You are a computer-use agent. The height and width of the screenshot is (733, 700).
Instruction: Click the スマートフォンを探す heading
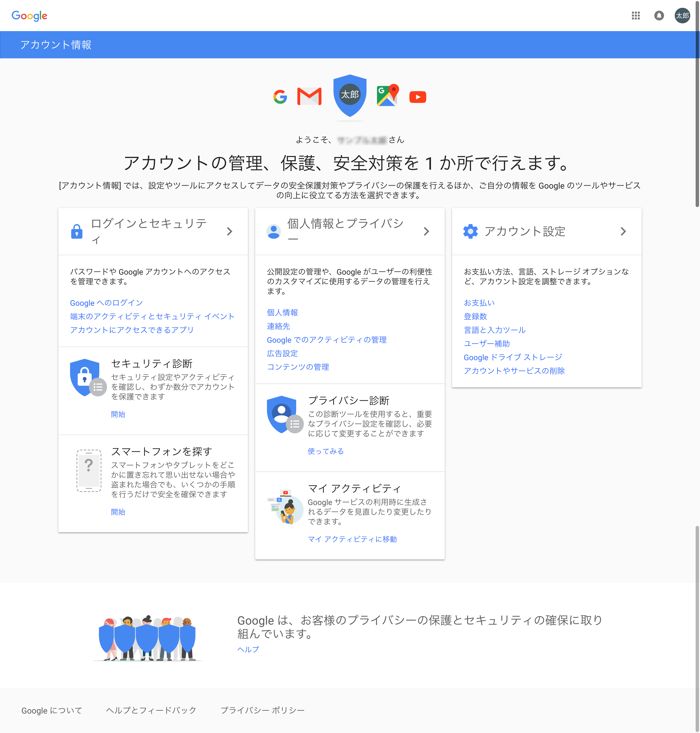click(162, 451)
